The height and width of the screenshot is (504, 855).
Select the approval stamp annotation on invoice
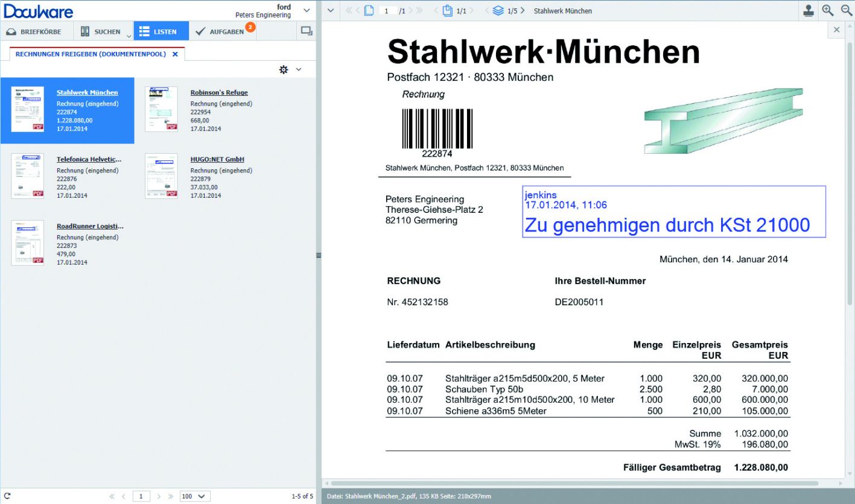(674, 212)
